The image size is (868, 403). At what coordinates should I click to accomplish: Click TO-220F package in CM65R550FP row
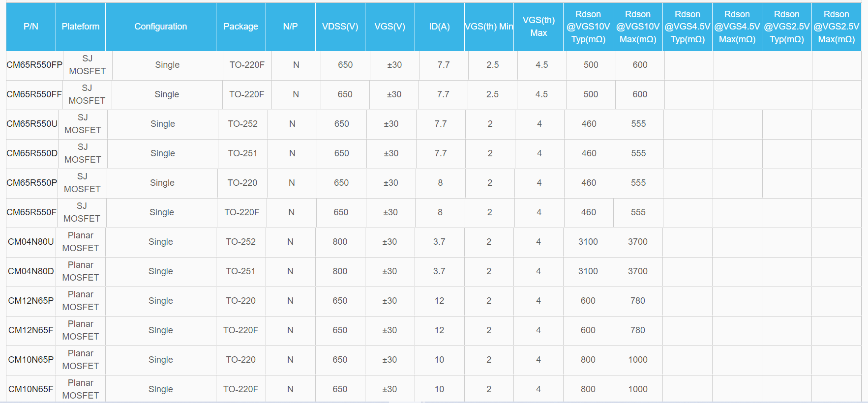tap(247, 65)
